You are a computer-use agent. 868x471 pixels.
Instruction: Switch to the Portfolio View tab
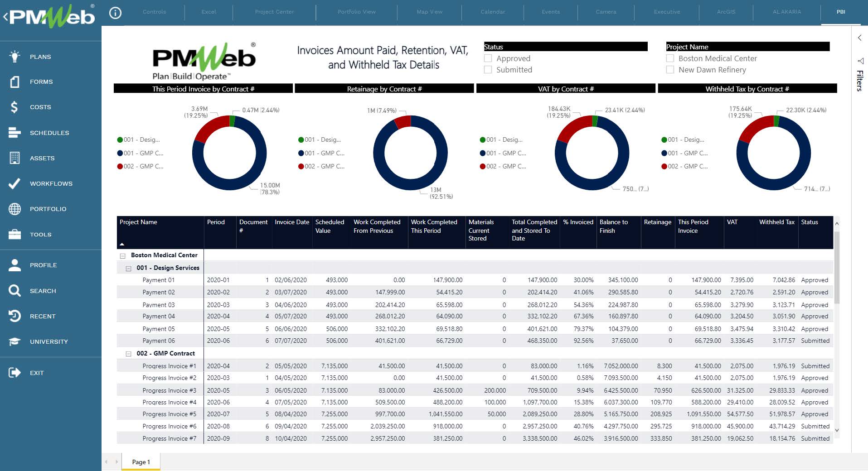tap(357, 12)
